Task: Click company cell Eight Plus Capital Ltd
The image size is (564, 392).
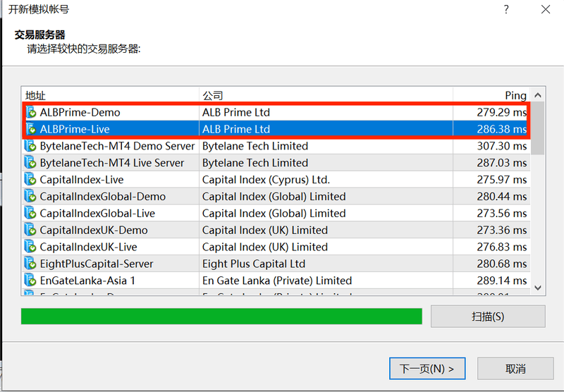Action: click(254, 264)
